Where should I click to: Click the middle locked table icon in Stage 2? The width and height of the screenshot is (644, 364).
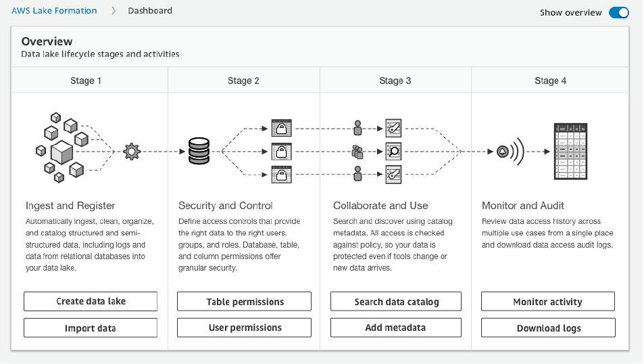tap(280, 152)
